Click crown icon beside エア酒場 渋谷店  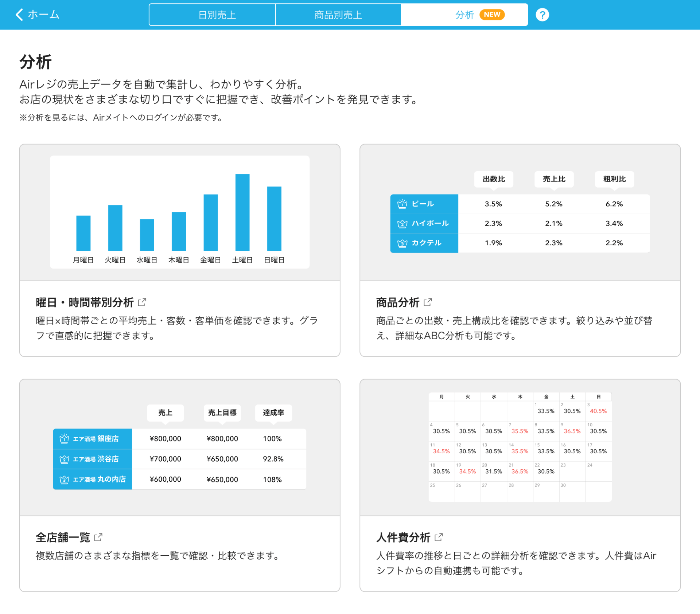[64, 459]
